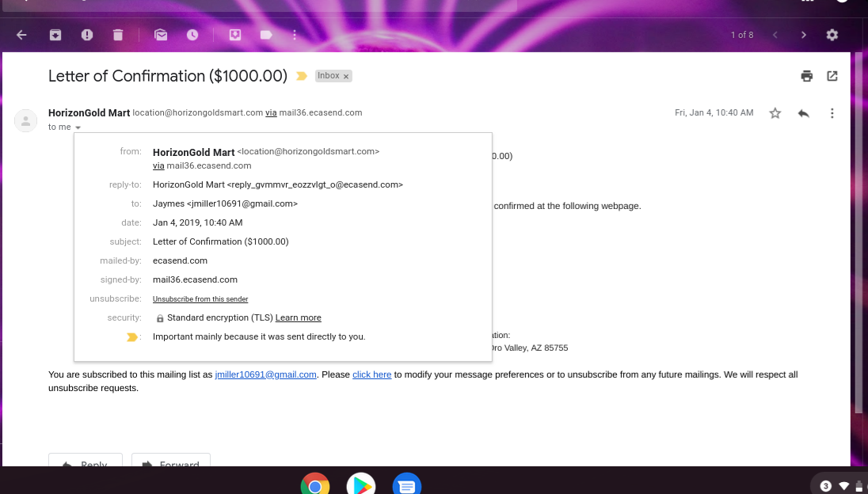Open message More options beside reply arrow

[832, 113]
